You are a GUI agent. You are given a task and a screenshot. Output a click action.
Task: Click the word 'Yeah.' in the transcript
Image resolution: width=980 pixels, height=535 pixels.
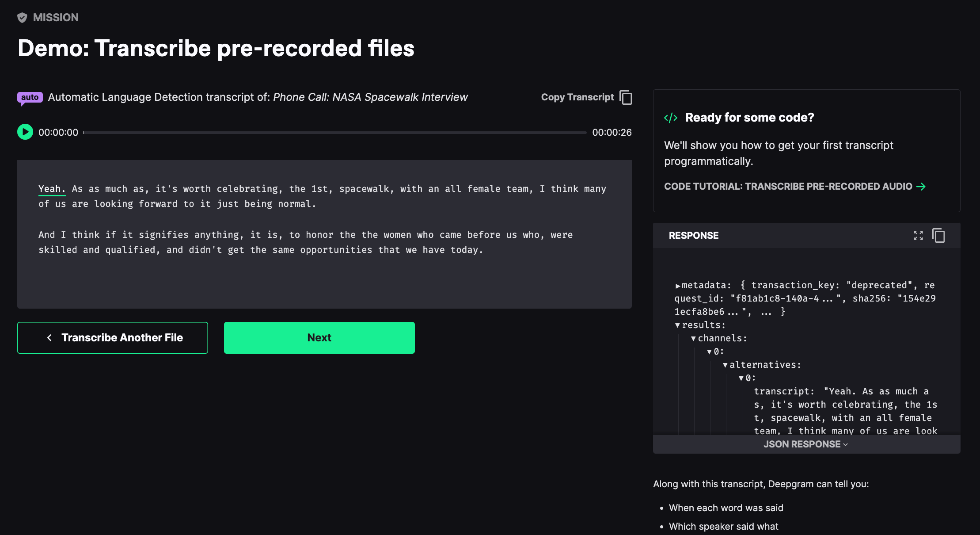[x=52, y=189]
